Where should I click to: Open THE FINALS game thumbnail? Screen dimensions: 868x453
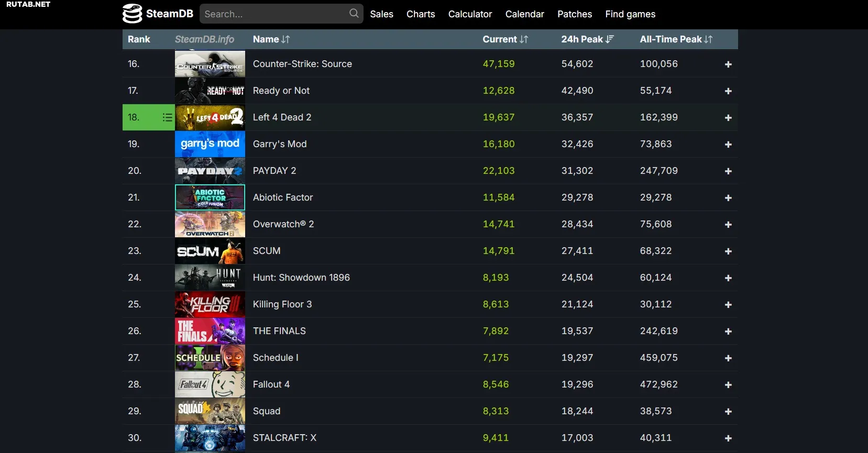point(210,331)
